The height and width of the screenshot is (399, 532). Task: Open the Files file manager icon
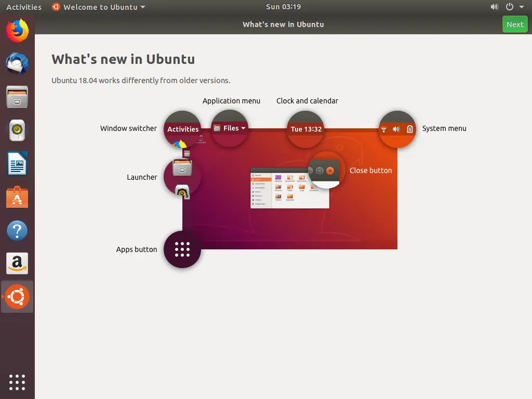click(17, 97)
